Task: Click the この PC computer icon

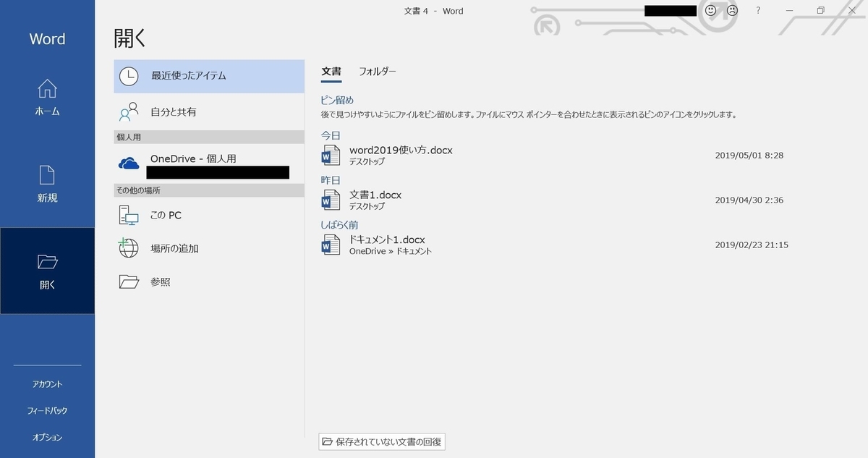Action: (x=129, y=215)
